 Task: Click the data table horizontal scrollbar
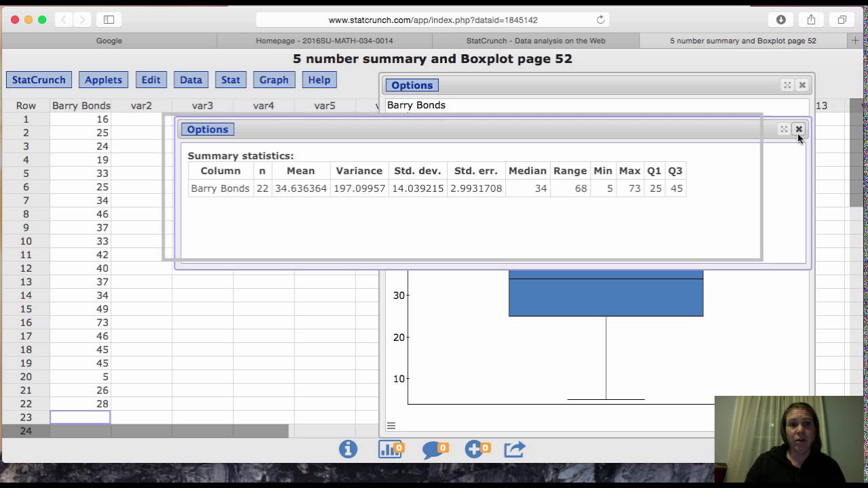(145, 430)
